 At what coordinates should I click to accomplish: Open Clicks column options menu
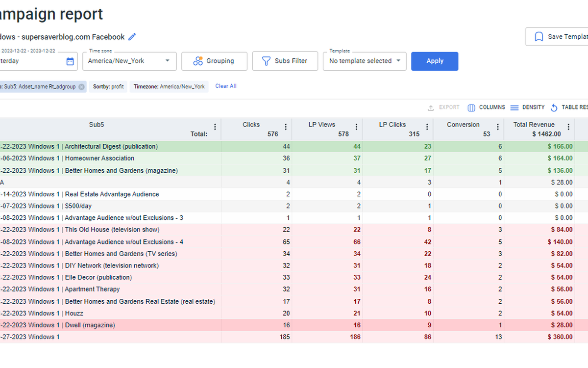[x=286, y=127]
